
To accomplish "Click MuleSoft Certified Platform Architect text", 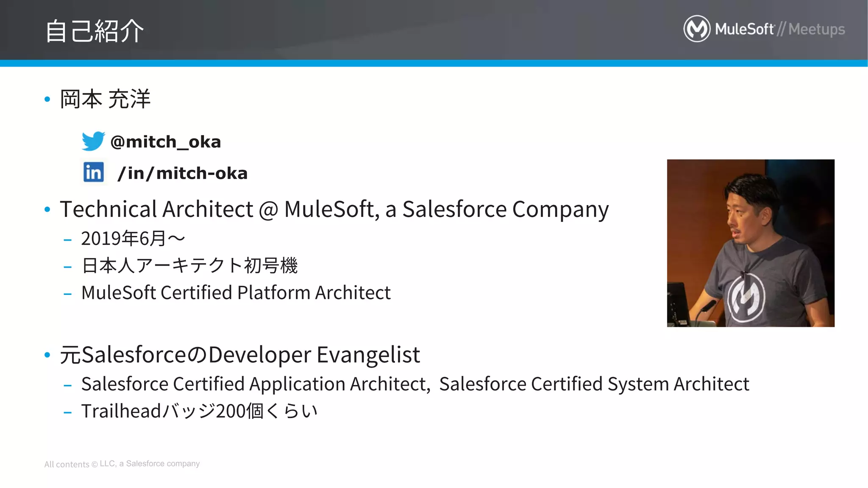I will point(236,293).
